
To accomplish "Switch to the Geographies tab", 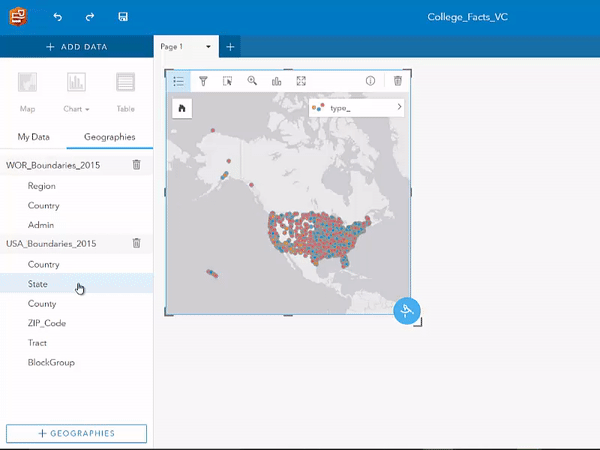I will [110, 137].
